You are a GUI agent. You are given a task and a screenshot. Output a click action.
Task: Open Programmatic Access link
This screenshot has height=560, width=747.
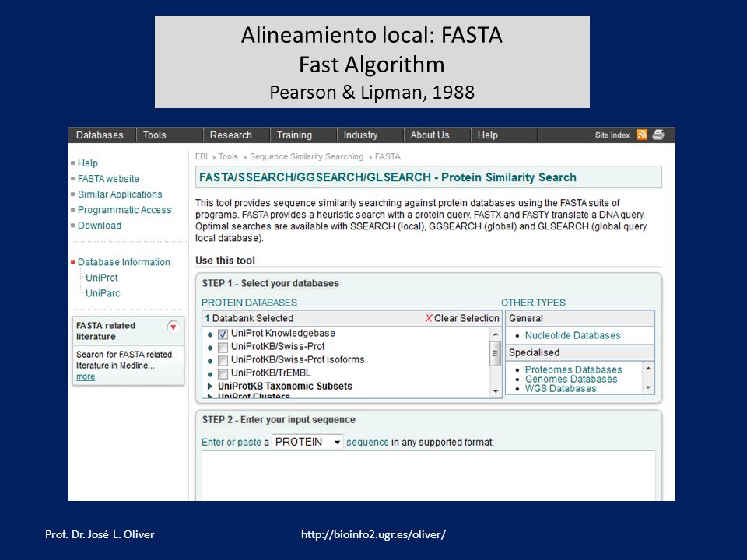[x=124, y=210]
